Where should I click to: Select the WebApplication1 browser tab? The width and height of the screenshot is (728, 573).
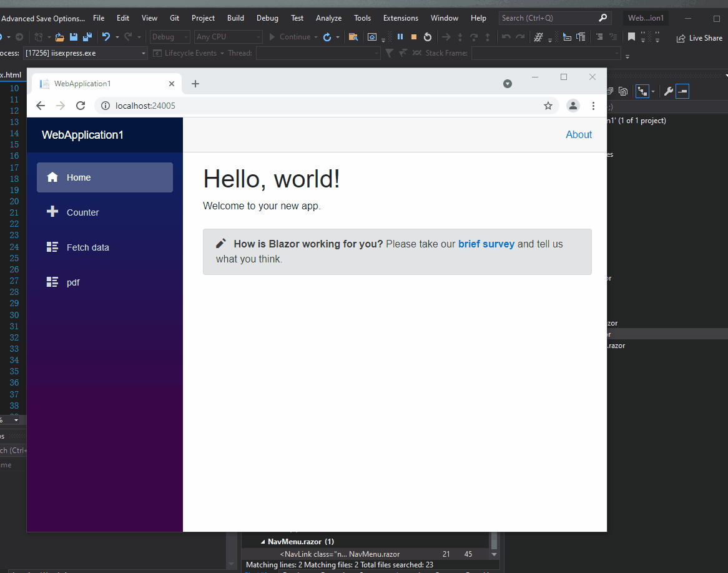[x=107, y=84]
